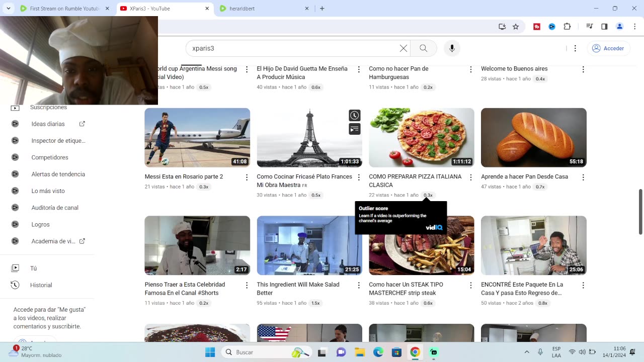Screen dimensions: 644x362
Task: Open Ideas diarias in sidebar
Action: [x=48, y=124]
